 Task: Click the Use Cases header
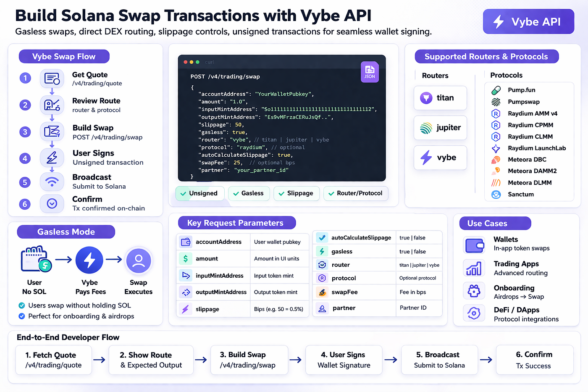(495, 224)
